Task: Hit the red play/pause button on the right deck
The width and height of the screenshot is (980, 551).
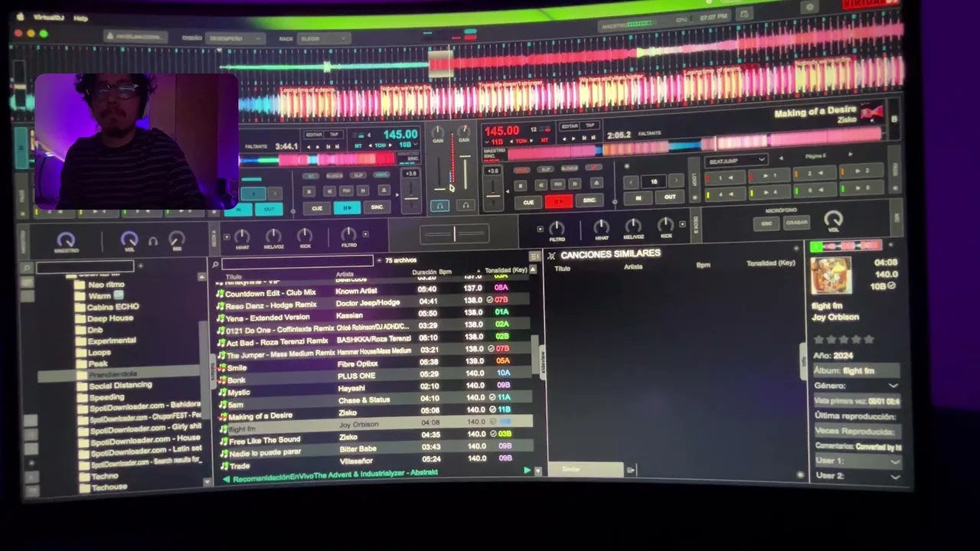Action: 558,201
